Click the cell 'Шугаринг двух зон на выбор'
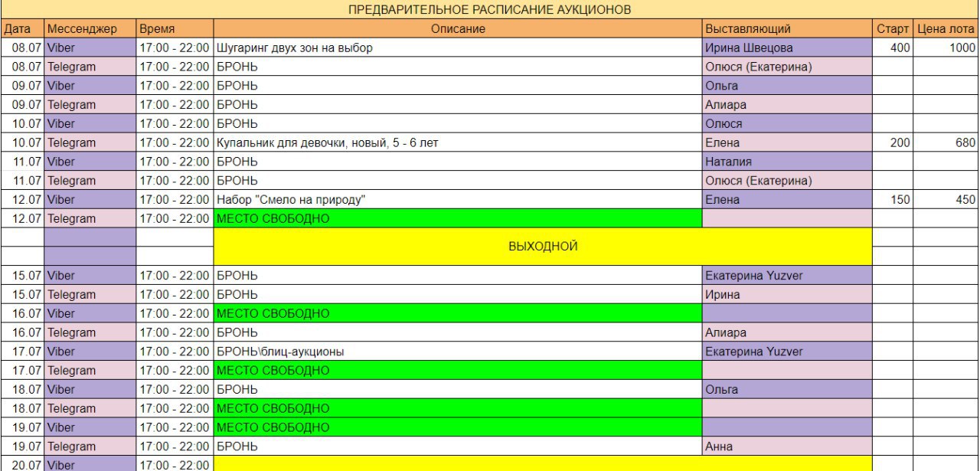Screen dimensions: 980x471 [x=458, y=47]
